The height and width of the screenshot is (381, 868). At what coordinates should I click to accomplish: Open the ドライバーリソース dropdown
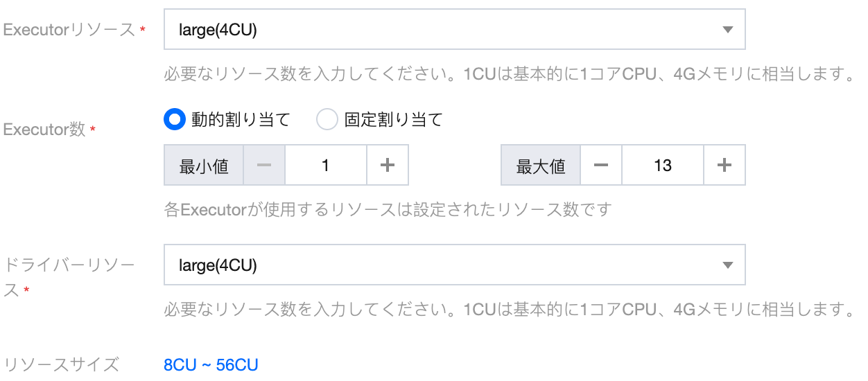pyautogui.click(x=444, y=265)
